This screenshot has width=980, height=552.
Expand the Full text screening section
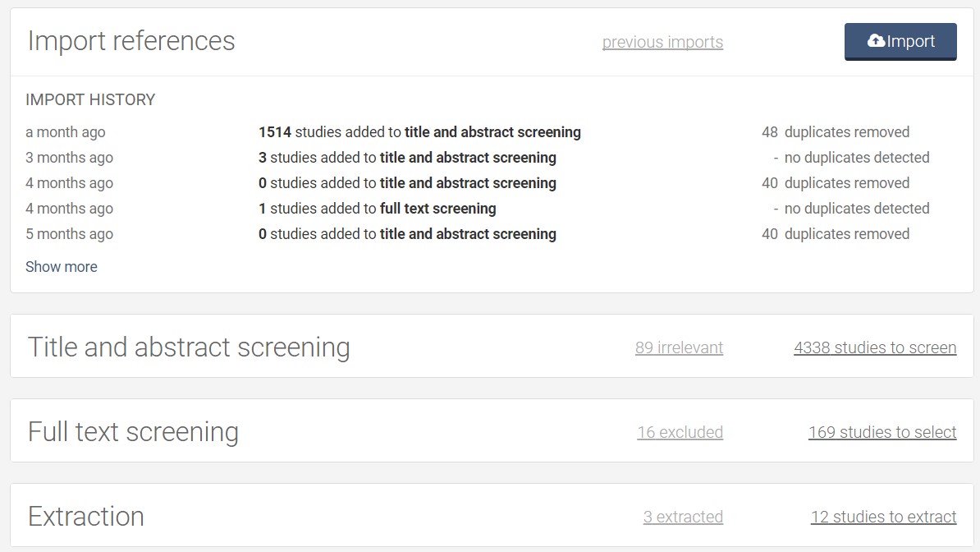point(133,432)
